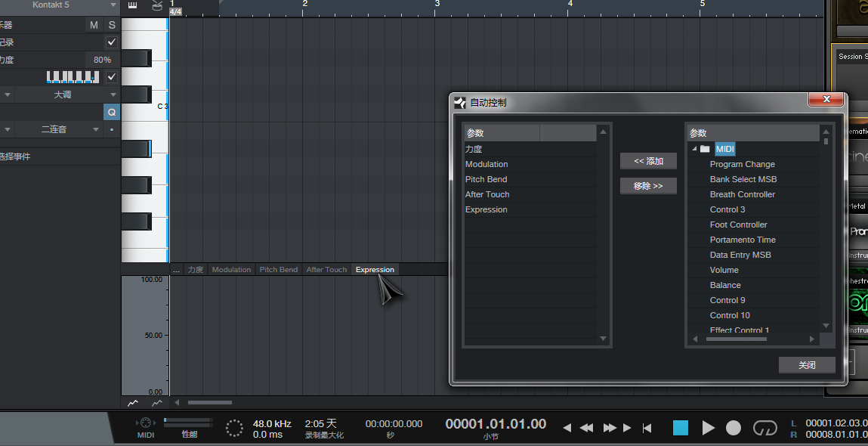The image size is (868, 446).
Task: Open the Kontakt 5 instrument dropdown
Action: [x=113, y=5]
